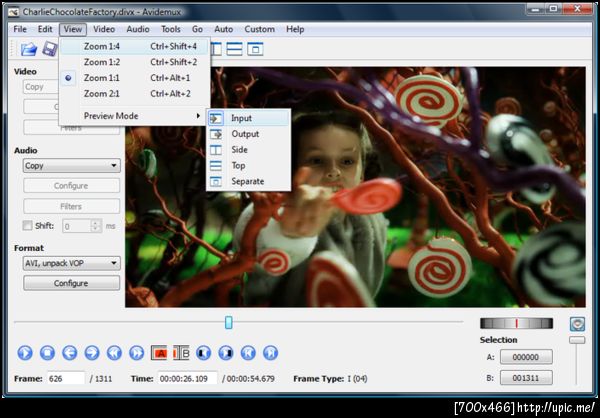Jump to previous keyframe (double left arrow)
This screenshot has width=600, height=418.
(x=114, y=353)
